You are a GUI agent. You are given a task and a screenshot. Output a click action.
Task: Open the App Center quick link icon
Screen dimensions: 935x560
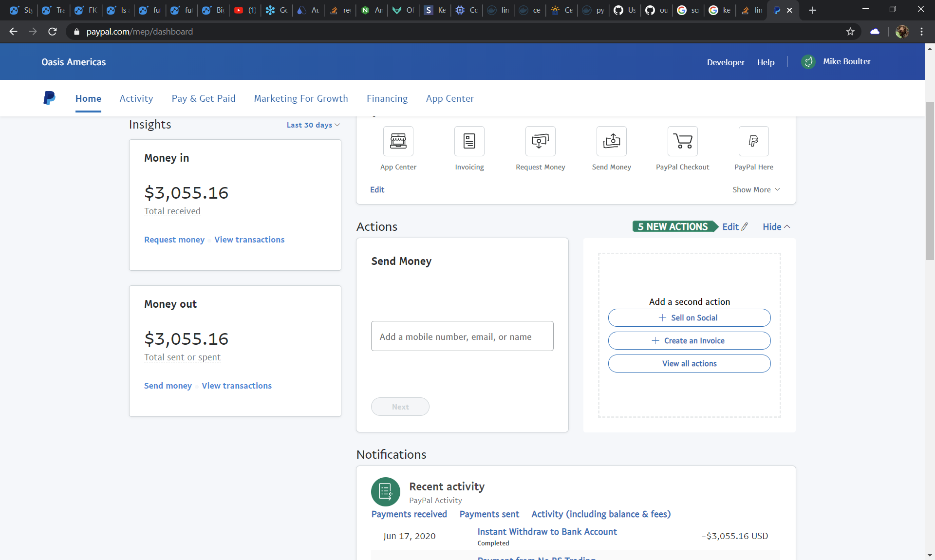tap(398, 141)
